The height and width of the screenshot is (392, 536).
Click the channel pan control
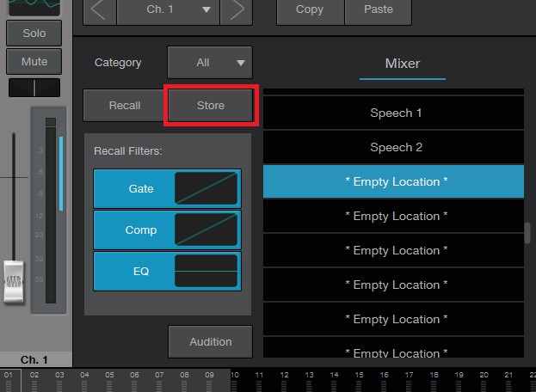34,88
